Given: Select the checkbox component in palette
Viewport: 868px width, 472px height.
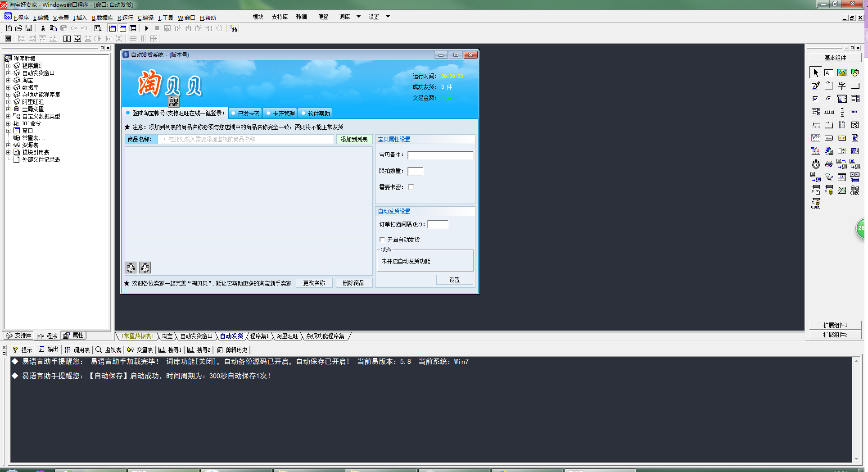Looking at the screenshot, I should [816, 99].
